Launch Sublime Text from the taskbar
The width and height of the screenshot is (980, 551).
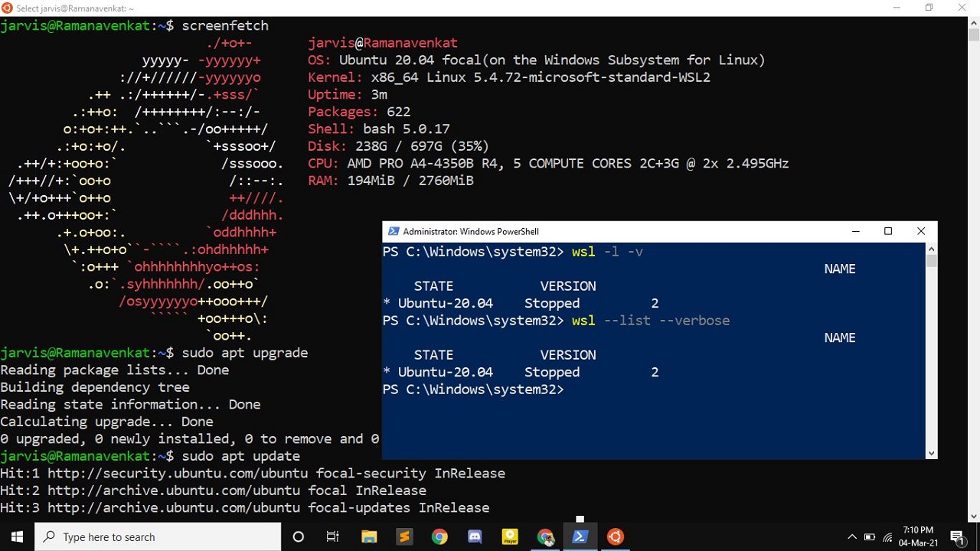[x=404, y=536]
